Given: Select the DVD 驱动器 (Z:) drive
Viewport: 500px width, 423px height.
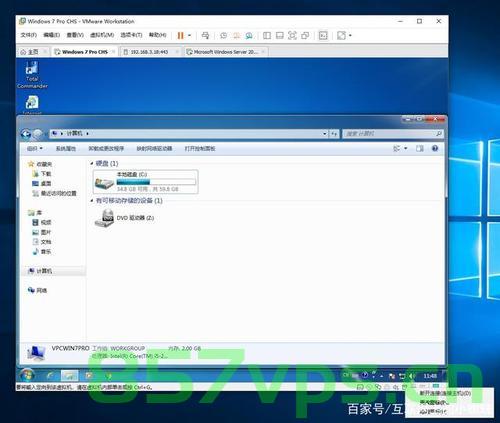Looking at the screenshot, I should 125,218.
